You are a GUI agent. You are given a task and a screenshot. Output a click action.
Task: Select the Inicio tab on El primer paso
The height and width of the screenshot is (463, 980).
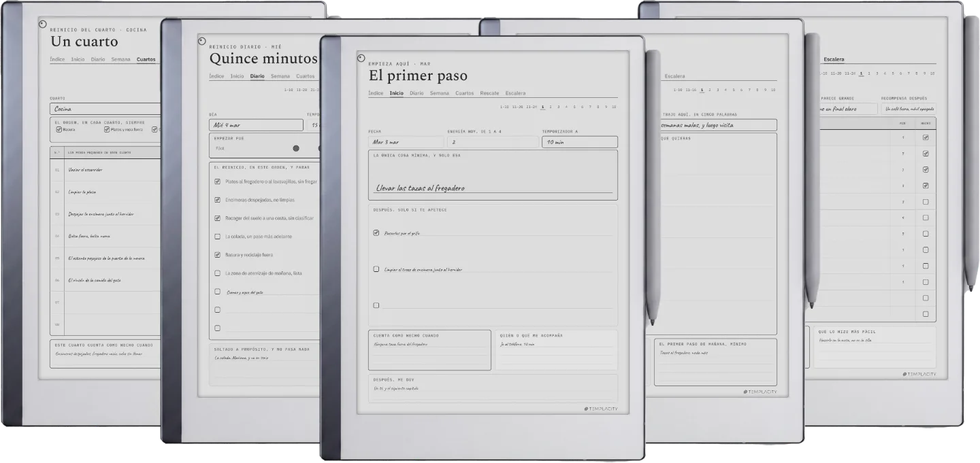click(x=396, y=93)
